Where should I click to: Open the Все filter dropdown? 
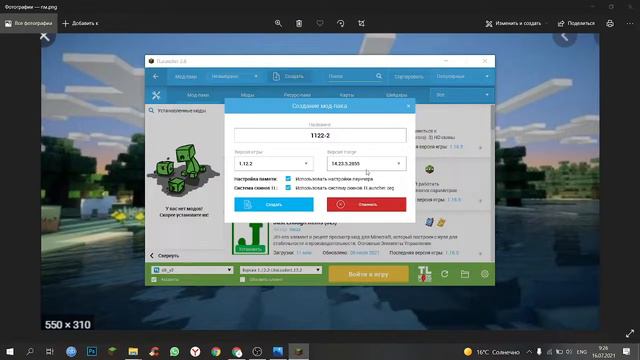click(x=462, y=95)
